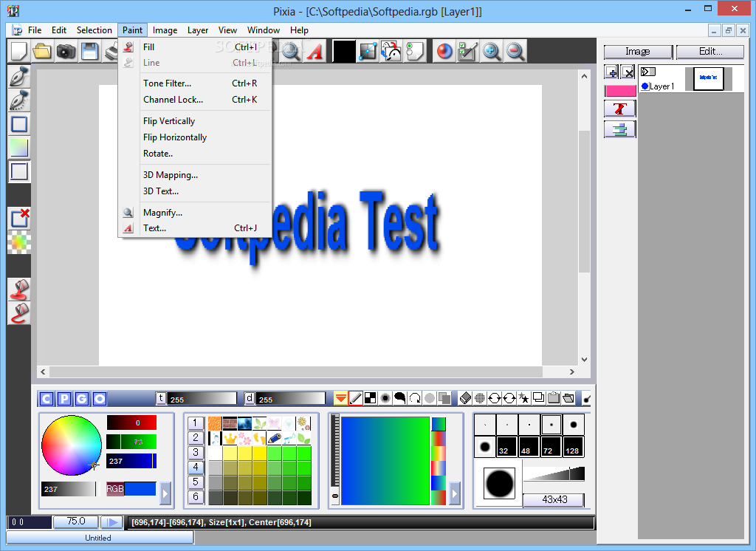Adjust the red channel slider

click(x=131, y=422)
